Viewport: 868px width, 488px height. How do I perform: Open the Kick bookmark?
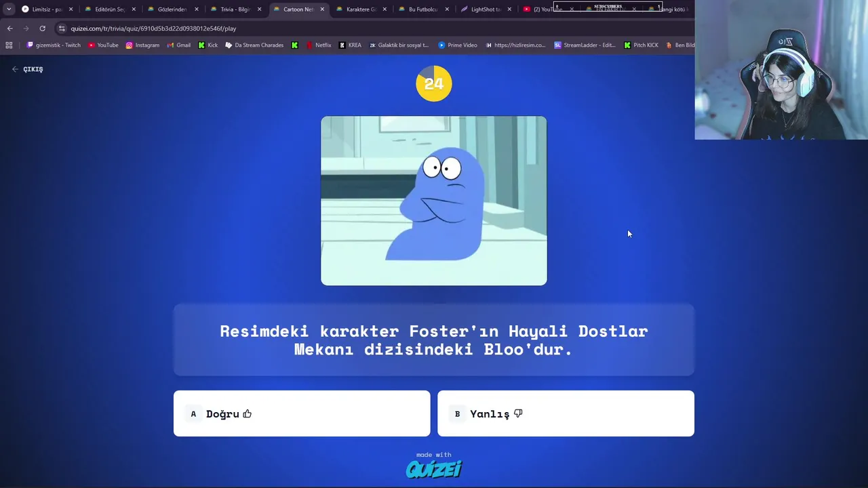click(x=208, y=45)
